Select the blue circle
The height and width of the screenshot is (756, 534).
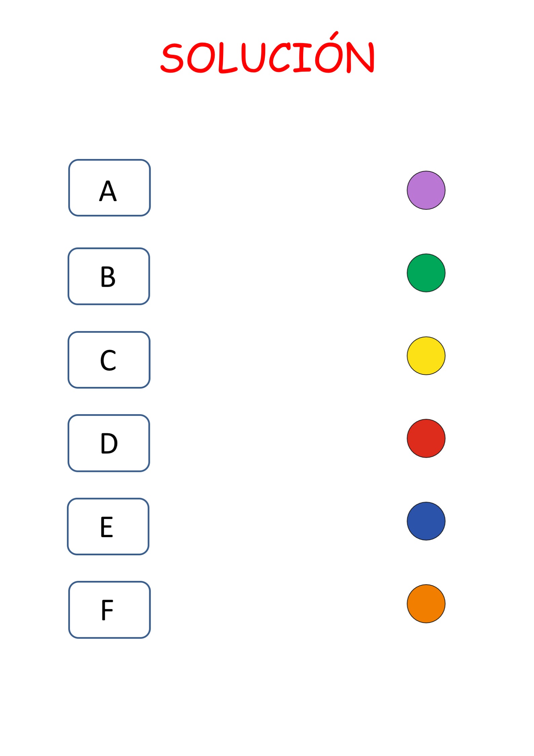pos(426,521)
